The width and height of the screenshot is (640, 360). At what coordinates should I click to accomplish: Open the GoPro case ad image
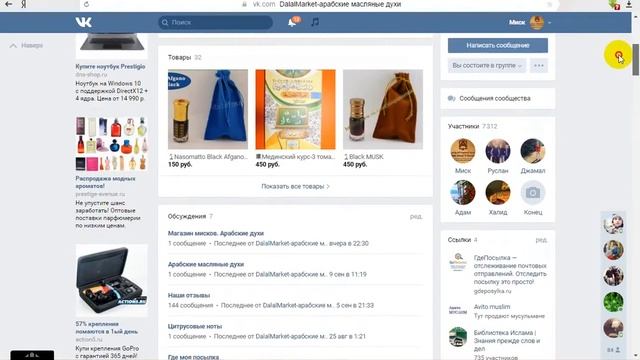pos(111,280)
